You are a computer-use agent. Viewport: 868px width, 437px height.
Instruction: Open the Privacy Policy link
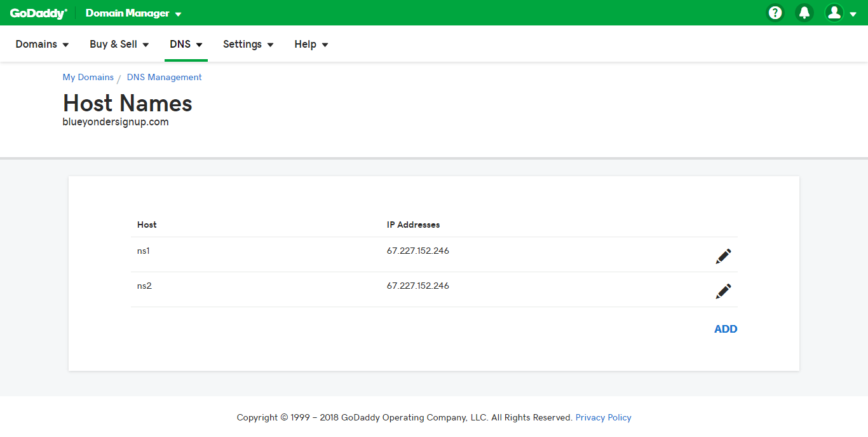pos(604,417)
